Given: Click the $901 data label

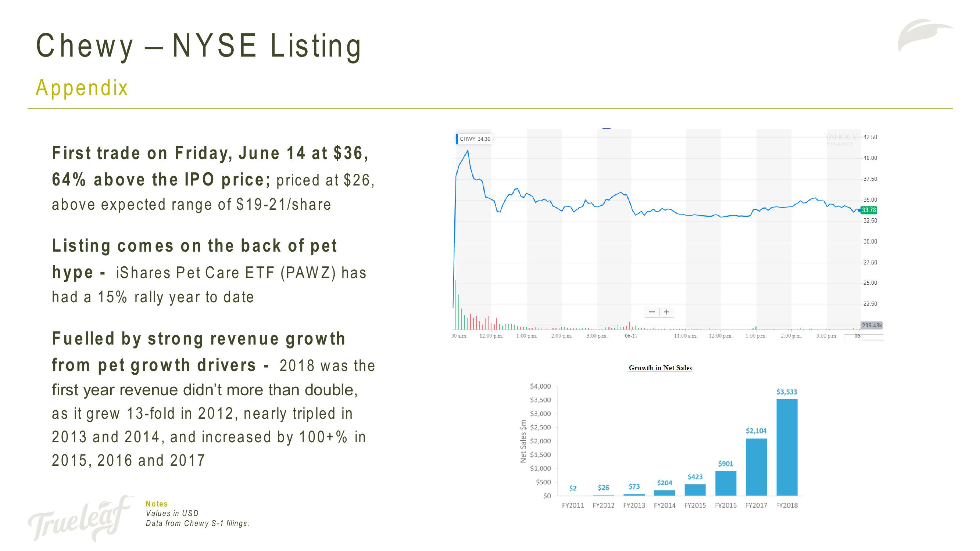Looking at the screenshot, I should [726, 464].
